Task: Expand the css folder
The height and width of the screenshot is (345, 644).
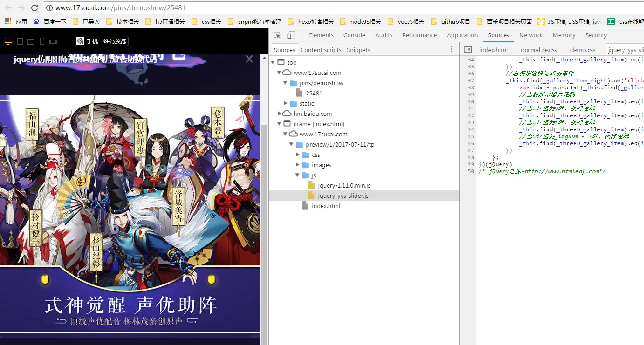Action: click(x=298, y=155)
